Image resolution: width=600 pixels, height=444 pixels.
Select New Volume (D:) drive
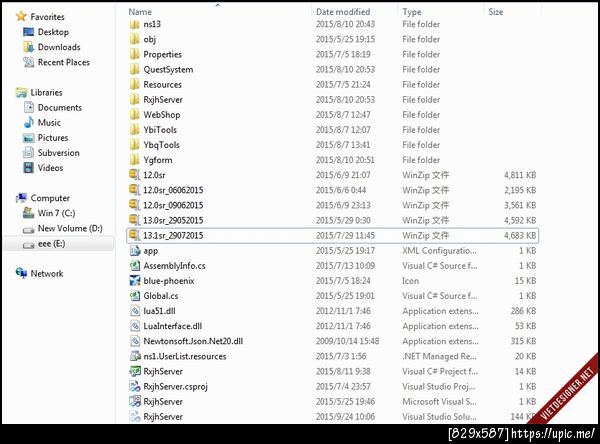pos(70,228)
